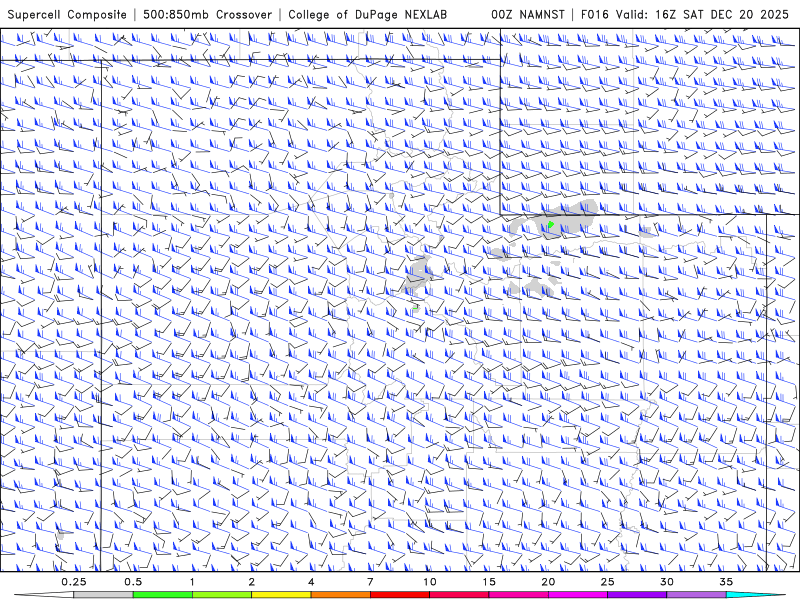Click the '0.25' colorbar label
This screenshot has width=800, height=600.
74,582
